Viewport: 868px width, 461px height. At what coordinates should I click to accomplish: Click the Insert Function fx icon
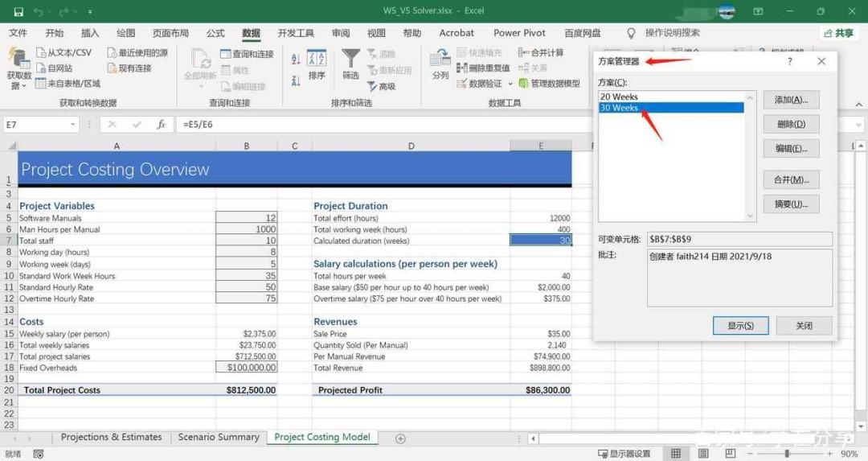[161, 125]
